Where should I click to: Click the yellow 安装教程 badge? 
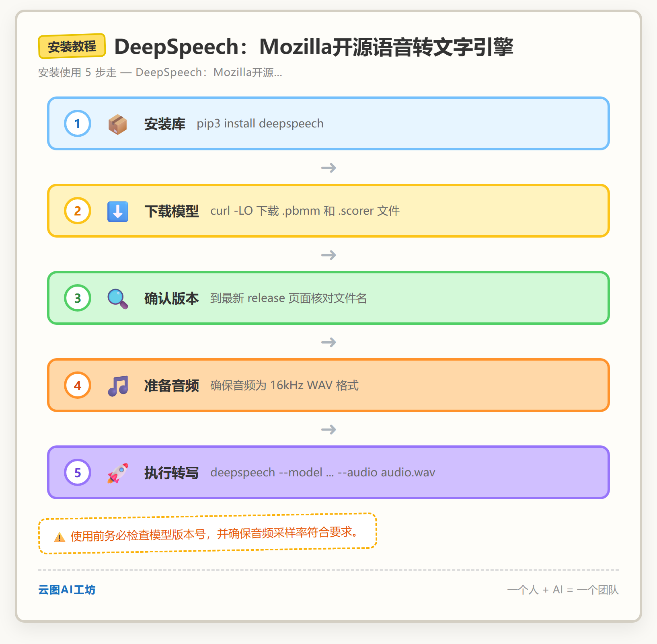(72, 46)
